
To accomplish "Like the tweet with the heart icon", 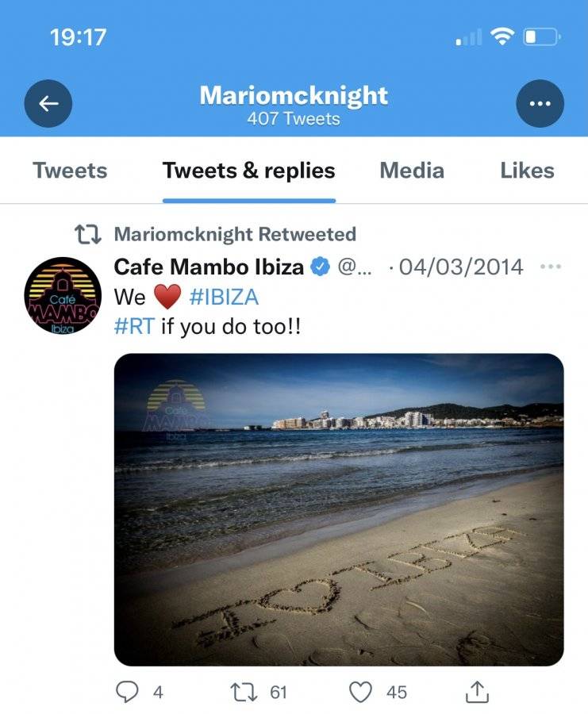I will pos(360,692).
